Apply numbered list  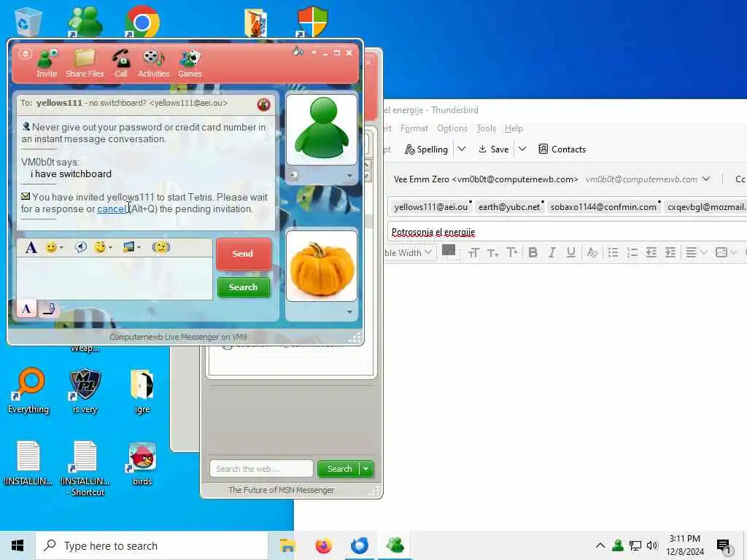pyautogui.click(x=632, y=253)
